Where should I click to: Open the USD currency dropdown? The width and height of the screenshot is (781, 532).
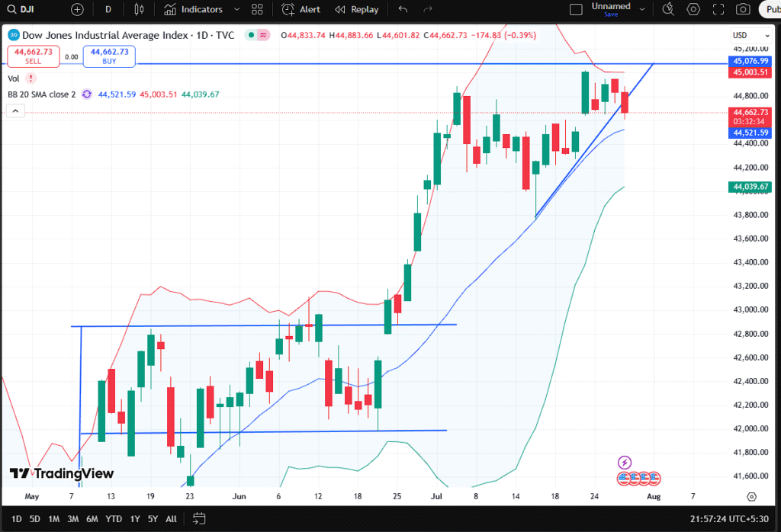point(751,35)
